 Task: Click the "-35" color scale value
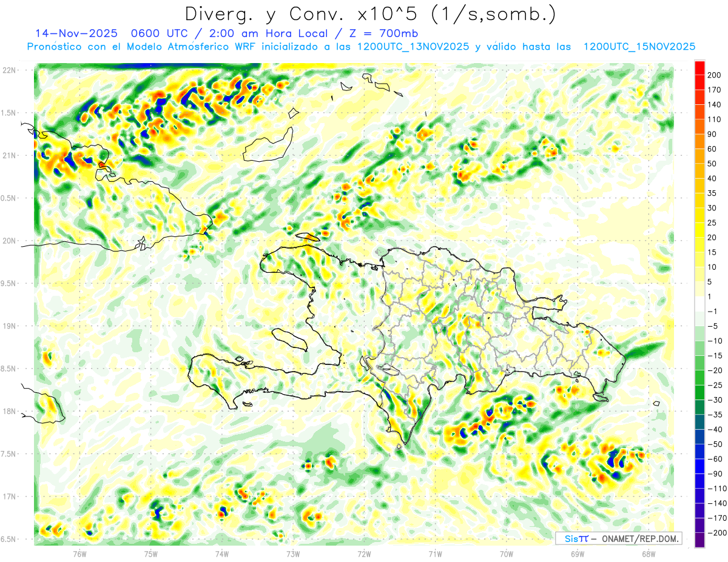pyautogui.click(x=715, y=415)
